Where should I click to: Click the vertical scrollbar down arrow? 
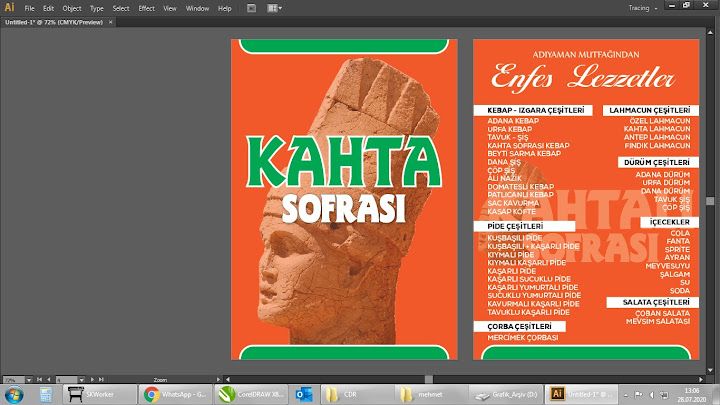pyautogui.click(x=710, y=370)
